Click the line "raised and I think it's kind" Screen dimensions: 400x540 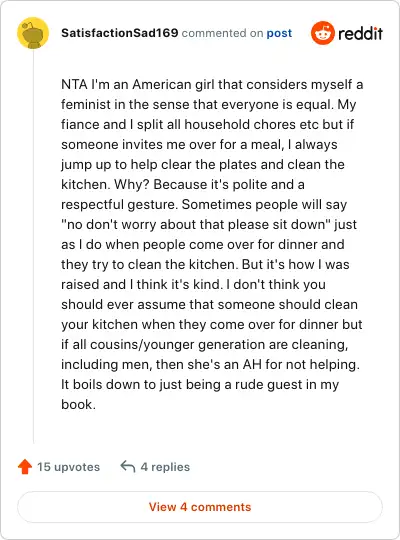coord(193,284)
